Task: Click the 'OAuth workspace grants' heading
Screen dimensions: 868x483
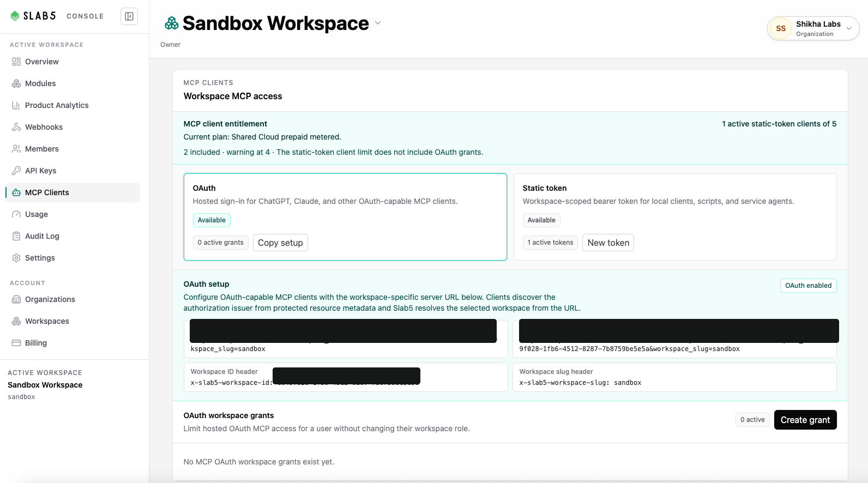Action: pyautogui.click(x=228, y=415)
